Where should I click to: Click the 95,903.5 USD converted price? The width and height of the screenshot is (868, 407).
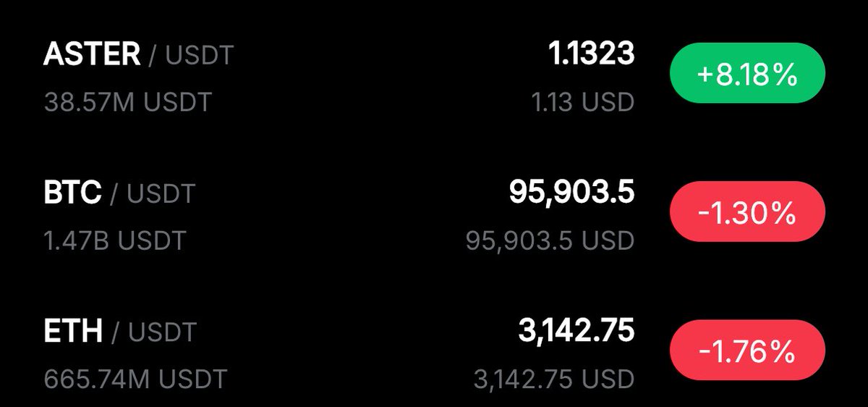pos(550,240)
